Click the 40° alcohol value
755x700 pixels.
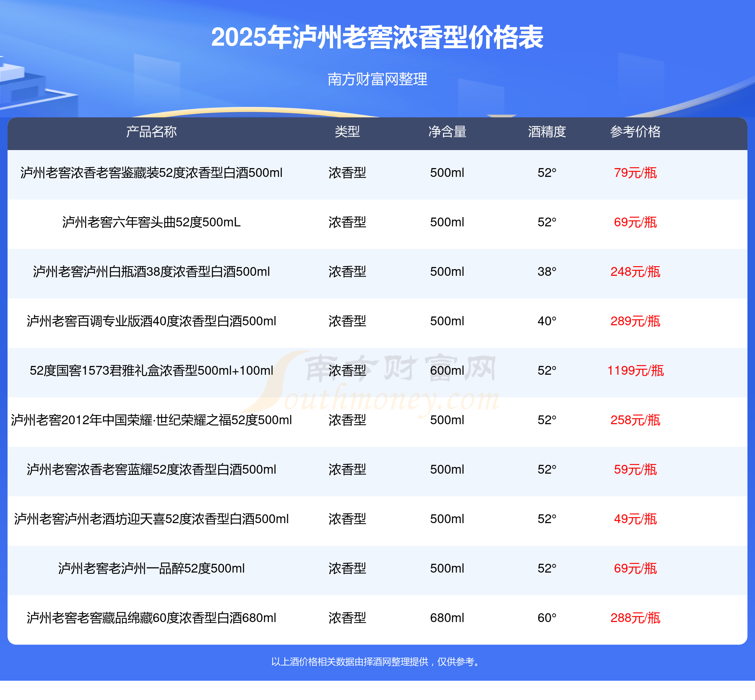[547, 321]
